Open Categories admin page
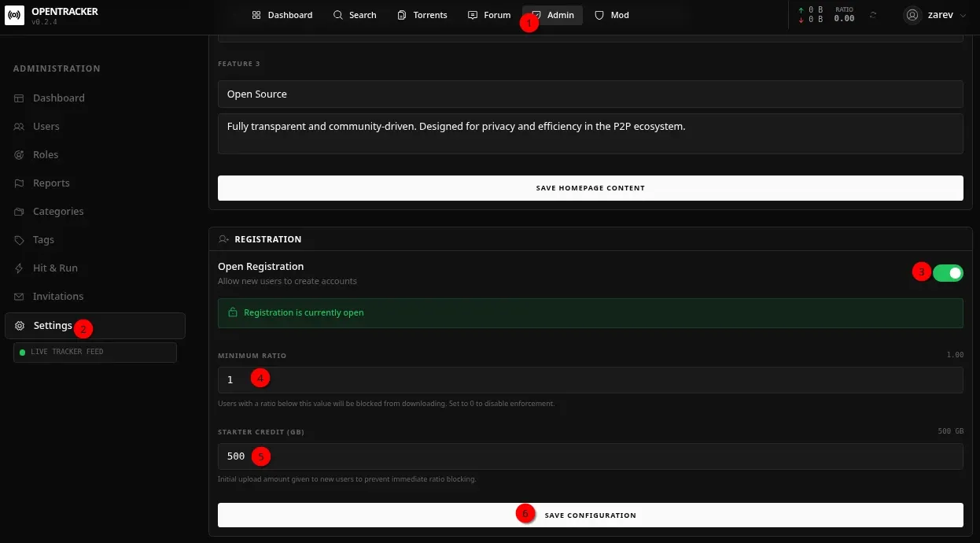Screen dimensions: 980x543 coord(58,212)
